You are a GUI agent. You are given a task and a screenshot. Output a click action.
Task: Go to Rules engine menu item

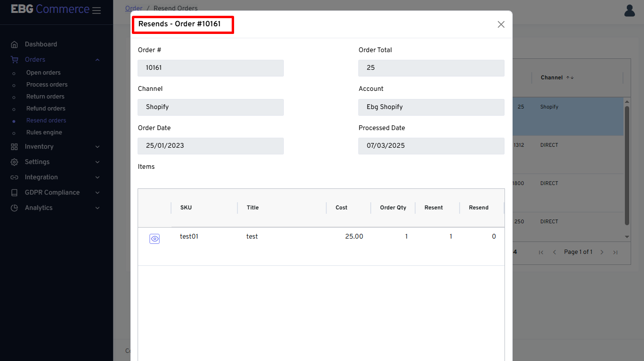pos(44,132)
